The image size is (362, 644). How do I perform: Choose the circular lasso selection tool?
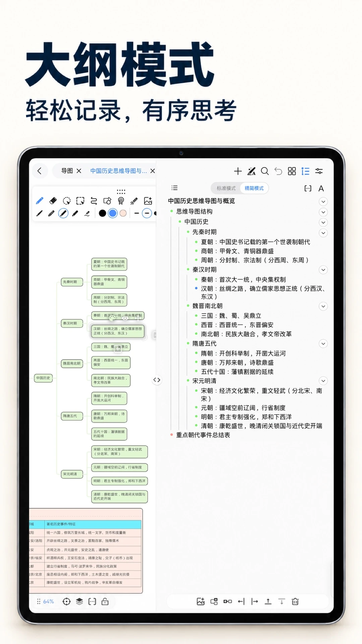point(67,201)
